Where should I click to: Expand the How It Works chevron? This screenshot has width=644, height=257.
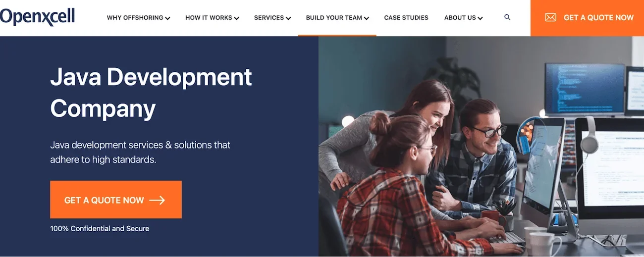[236, 18]
